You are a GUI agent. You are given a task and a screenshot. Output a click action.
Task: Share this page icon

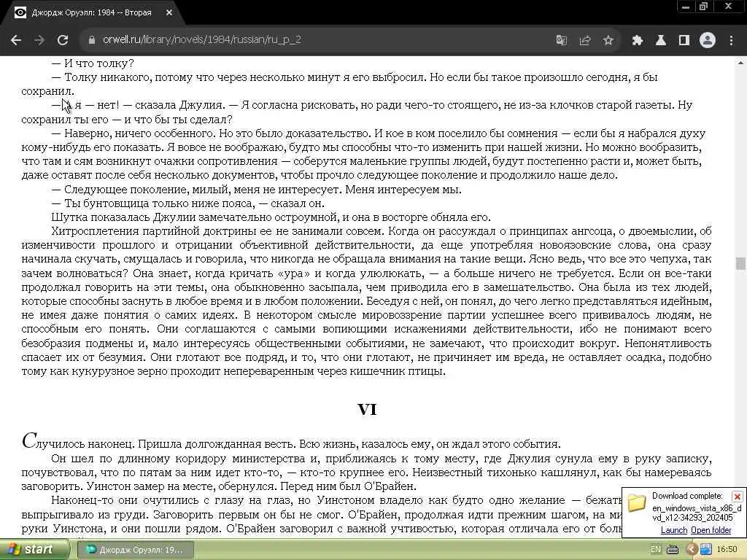584,41
